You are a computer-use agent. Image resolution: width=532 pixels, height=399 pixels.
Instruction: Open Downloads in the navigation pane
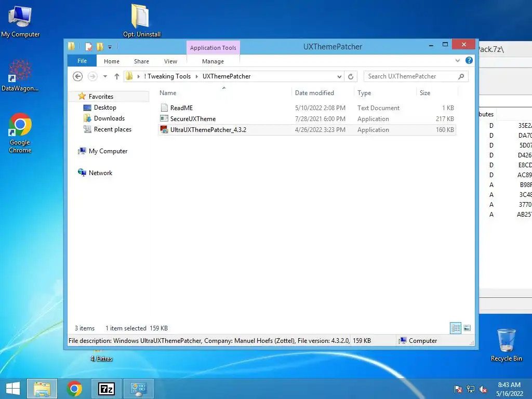[109, 118]
